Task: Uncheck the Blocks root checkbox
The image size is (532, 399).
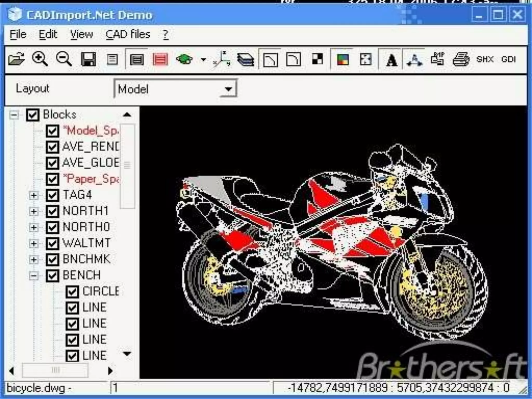Action: [33, 115]
